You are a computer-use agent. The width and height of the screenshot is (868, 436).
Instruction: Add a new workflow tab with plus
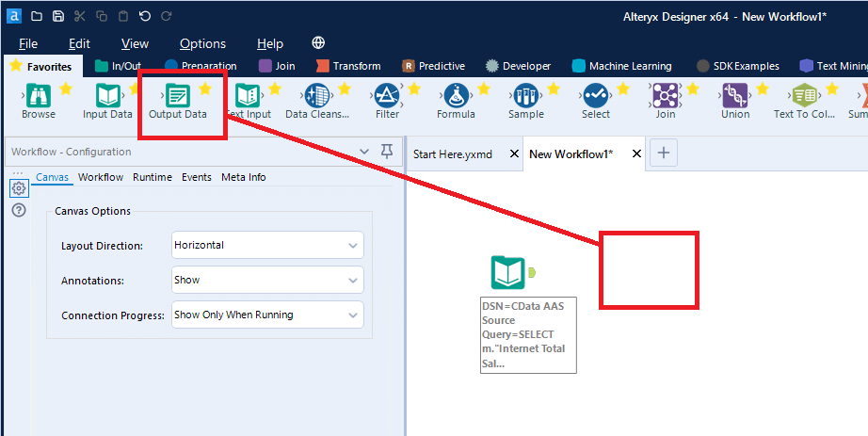(x=663, y=153)
